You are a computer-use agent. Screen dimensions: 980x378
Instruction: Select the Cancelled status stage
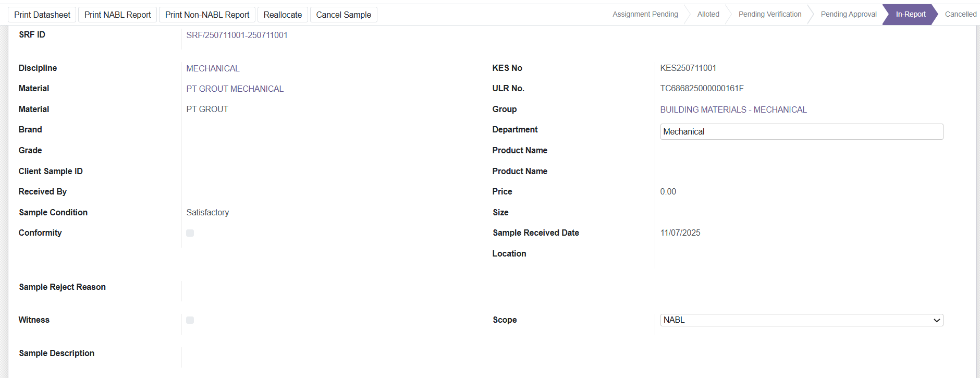(x=961, y=14)
